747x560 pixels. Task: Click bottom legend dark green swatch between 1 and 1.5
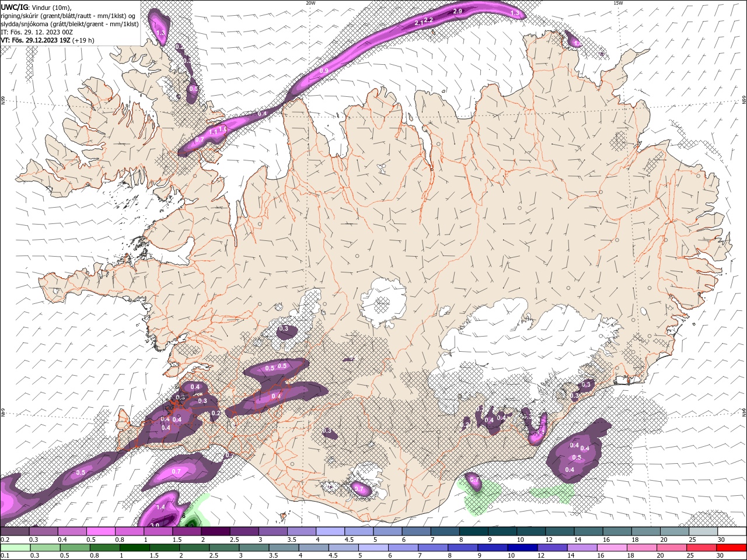coord(135,548)
